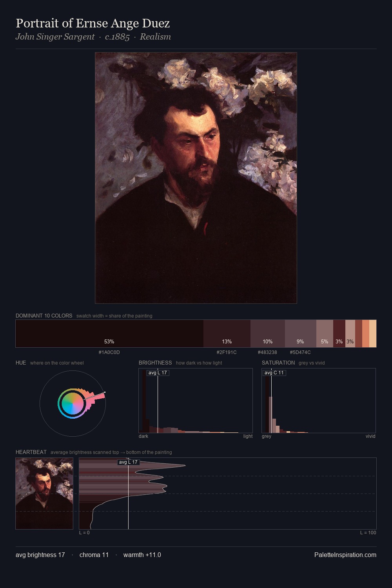Image resolution: width=392 pixels, height=588 pixels.
Task: Select the 13% dark brown swatch
Action: [x=227, y=334]
